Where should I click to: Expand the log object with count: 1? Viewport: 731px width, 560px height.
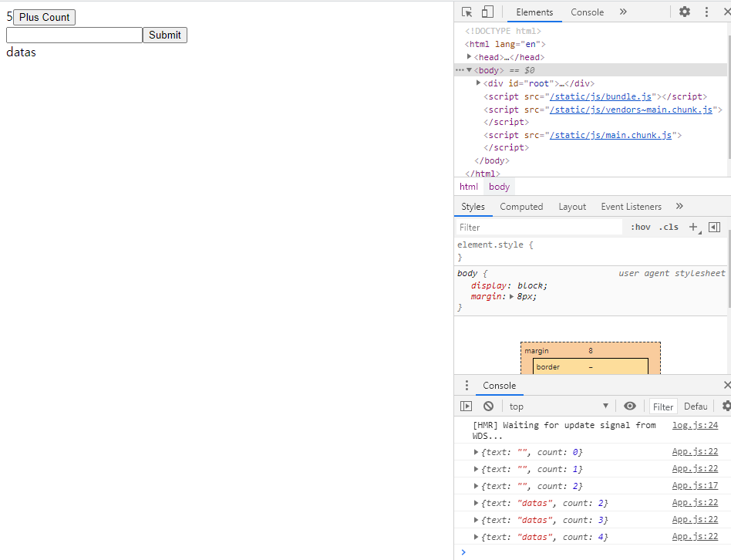point(476,469)
